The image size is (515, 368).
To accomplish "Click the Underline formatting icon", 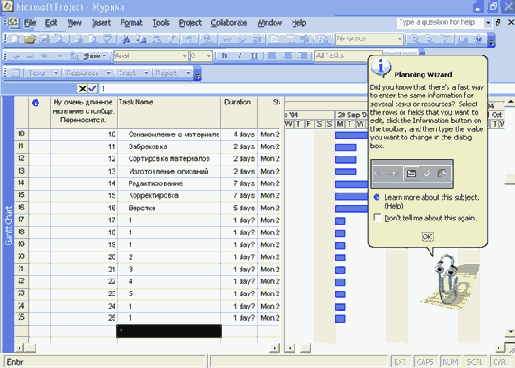I will point(254,56).
